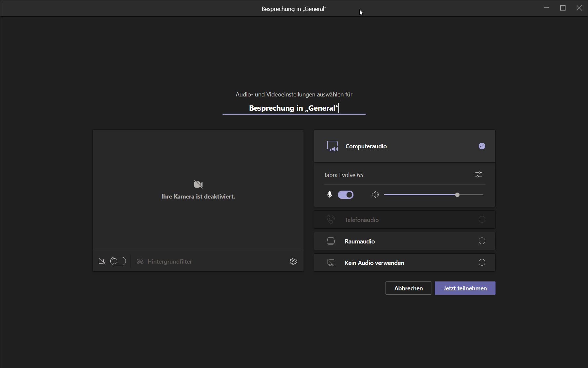Click disabled camera icon in preview
Image resolution: width=588 pixels, height=368 pixels.
pos(198,184)
